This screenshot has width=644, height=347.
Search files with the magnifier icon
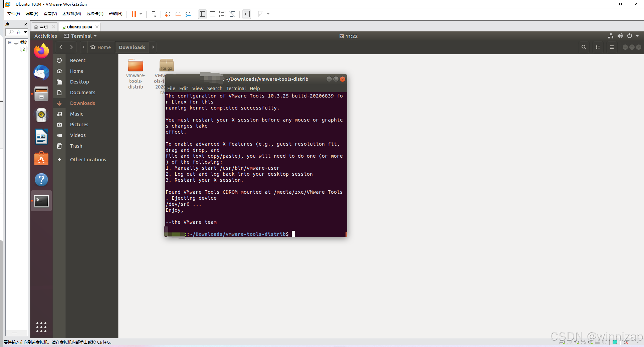tap(584, 47)
